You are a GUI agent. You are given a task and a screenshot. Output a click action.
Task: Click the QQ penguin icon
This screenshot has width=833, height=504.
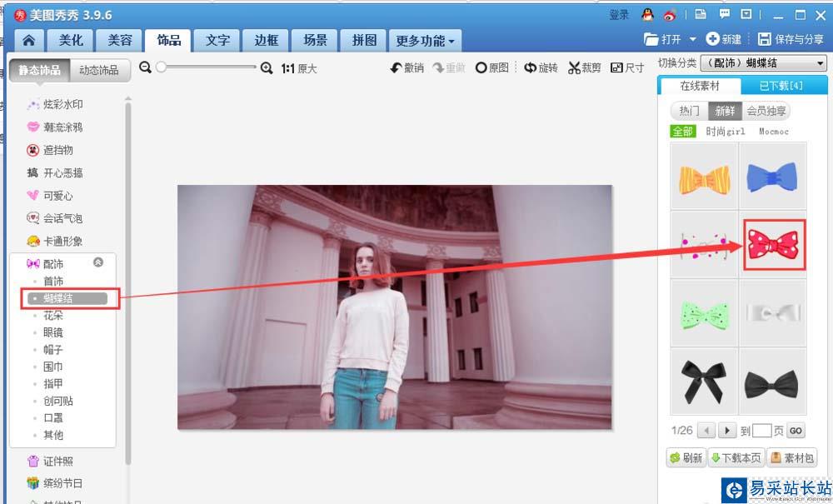647,15
